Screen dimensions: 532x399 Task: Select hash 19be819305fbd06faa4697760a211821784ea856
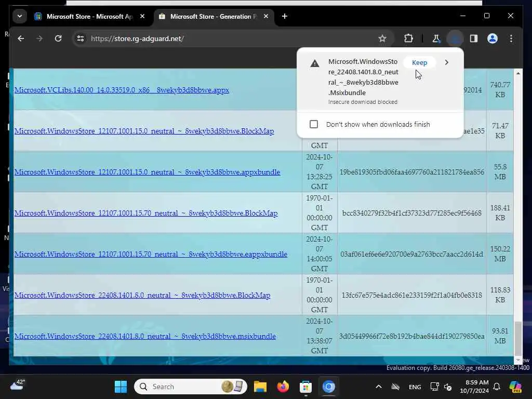point(411,172)
